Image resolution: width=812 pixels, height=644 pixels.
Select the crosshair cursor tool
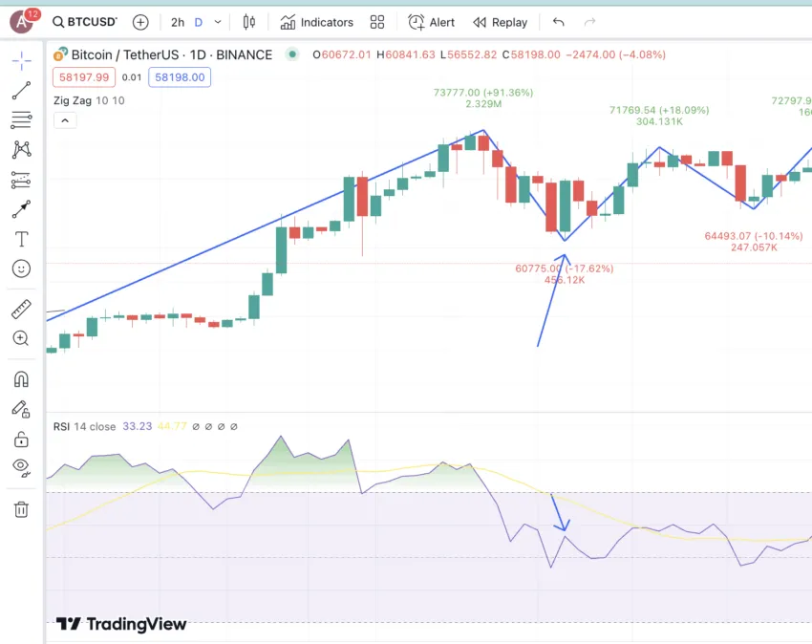[21, 60]
